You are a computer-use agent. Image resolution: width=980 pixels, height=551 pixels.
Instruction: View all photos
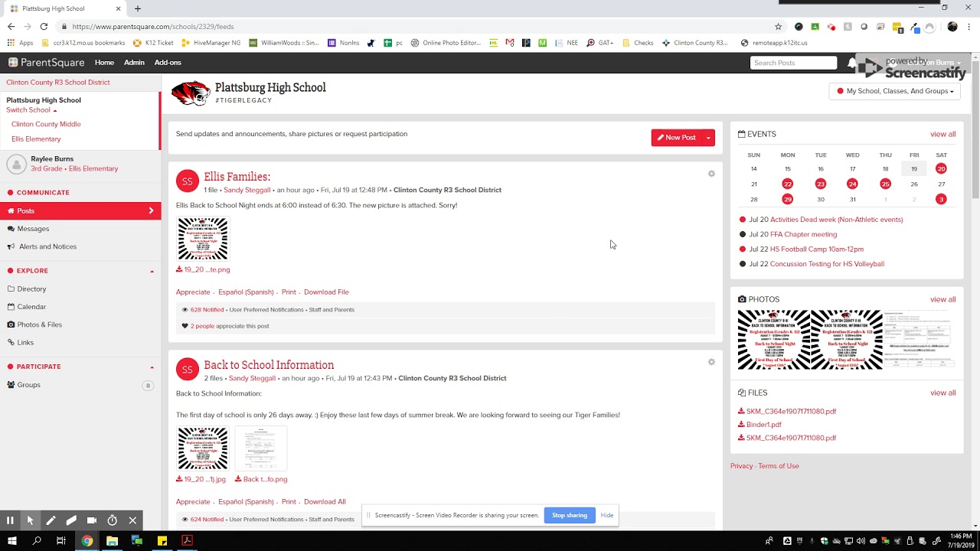click(942, 299)
